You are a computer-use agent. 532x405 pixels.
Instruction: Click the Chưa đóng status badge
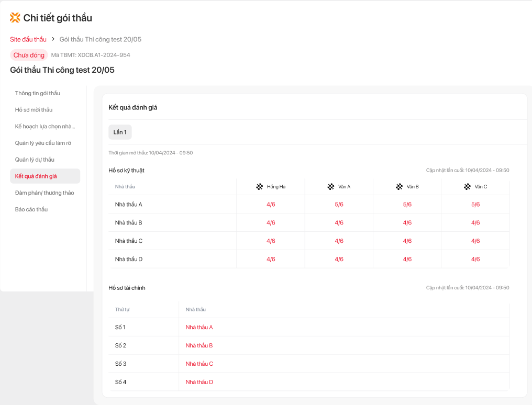tap(29, 55)
